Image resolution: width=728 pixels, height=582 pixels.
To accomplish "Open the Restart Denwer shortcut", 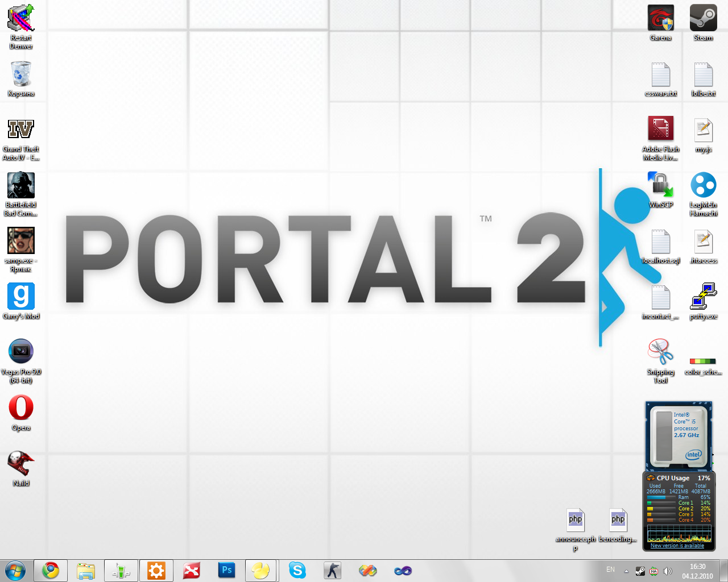I will 21,27.
